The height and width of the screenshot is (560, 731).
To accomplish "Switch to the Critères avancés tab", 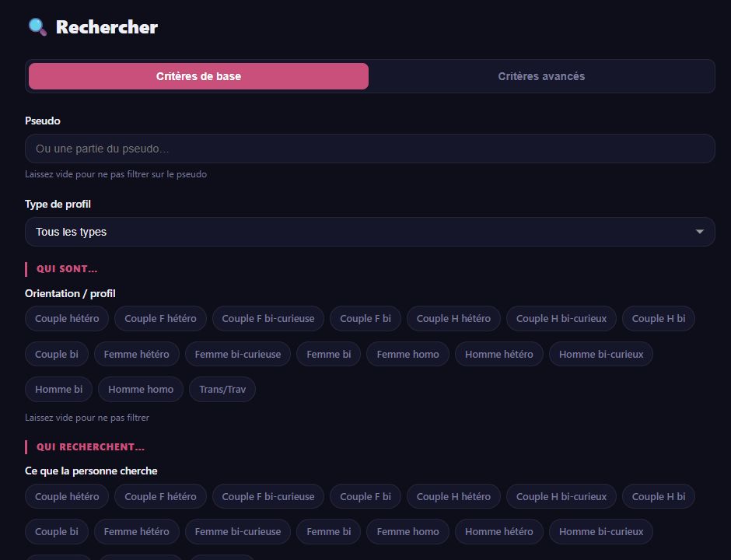I will [541, 76].
